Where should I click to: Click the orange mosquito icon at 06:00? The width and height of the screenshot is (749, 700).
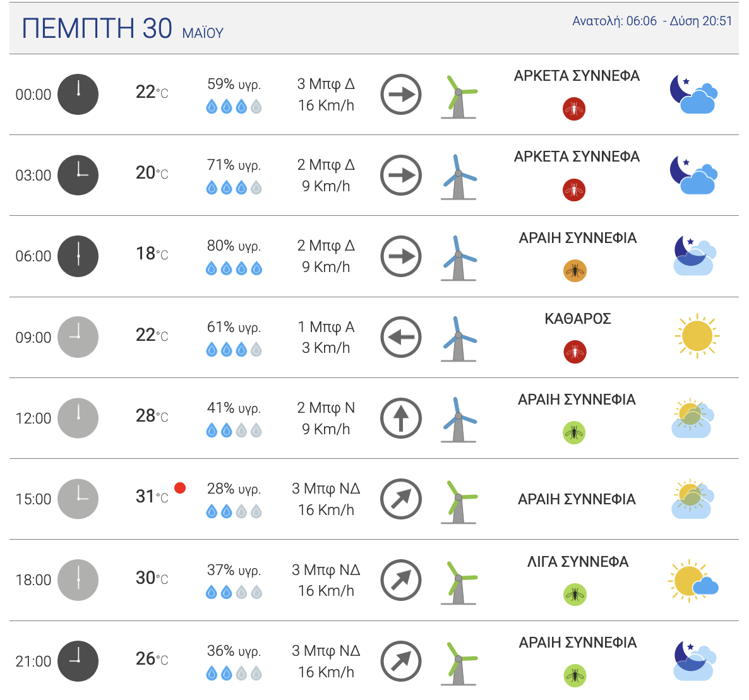click(575, 271)
